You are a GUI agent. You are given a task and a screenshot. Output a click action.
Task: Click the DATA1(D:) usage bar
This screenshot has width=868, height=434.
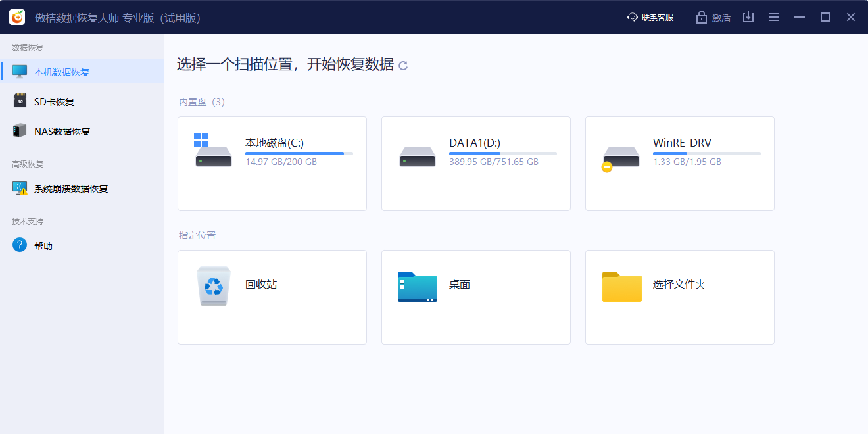(503, 153)
